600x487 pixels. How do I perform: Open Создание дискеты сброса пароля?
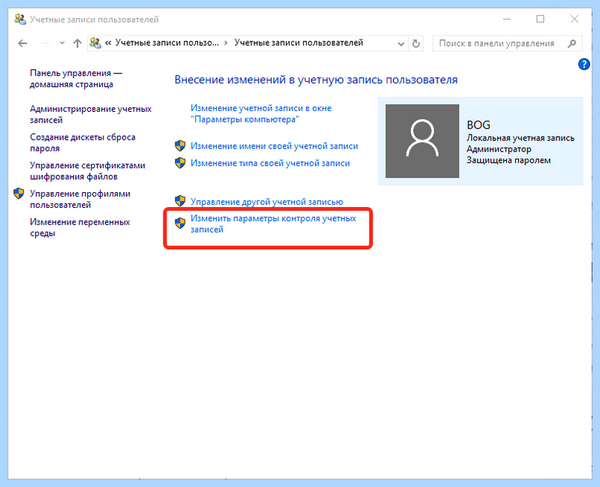pos(83,142)
